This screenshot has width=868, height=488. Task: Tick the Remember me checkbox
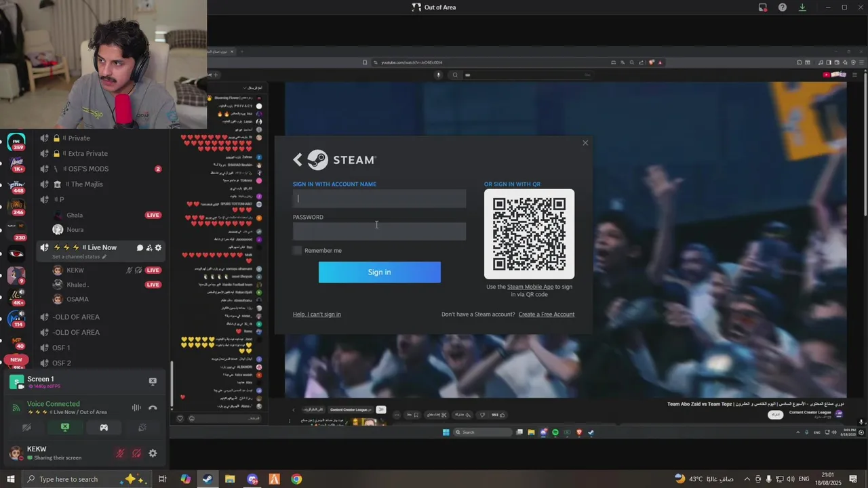[x=297, y=251]
